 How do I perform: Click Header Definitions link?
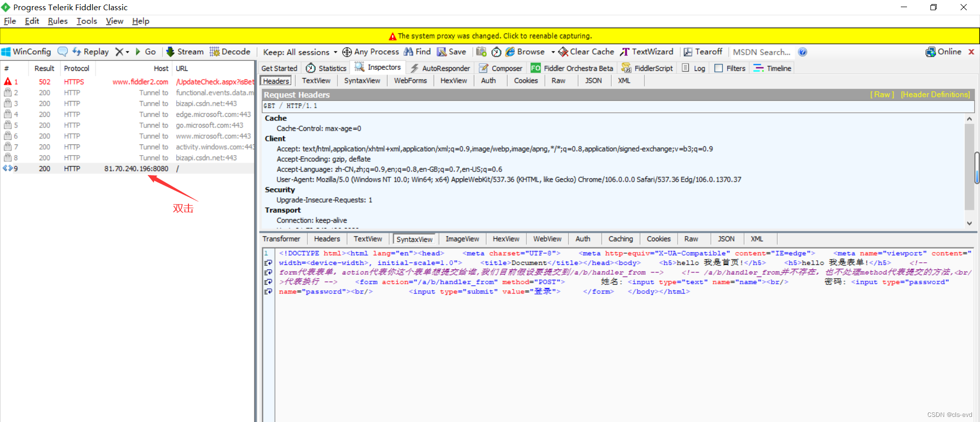pos(935,95)
